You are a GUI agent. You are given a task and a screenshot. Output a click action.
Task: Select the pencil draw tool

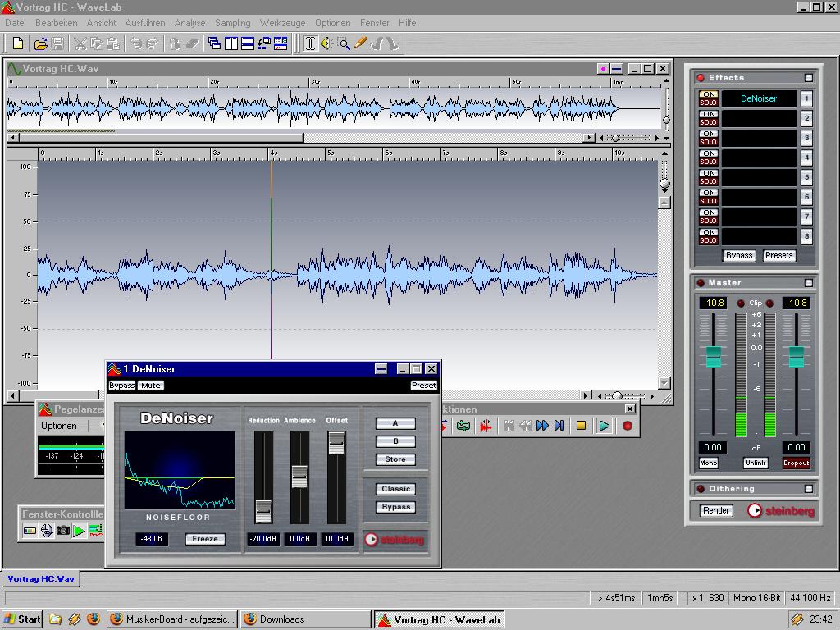coord(360,43)
